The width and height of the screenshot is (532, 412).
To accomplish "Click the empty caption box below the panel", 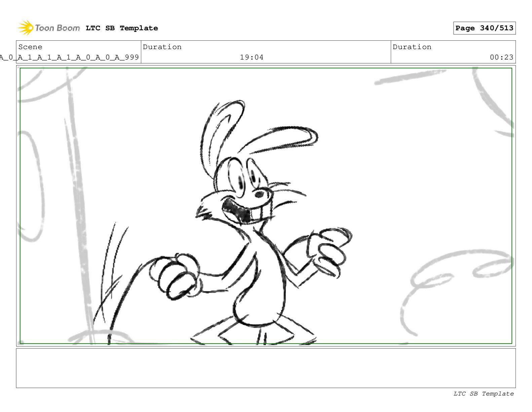I will point(266,368).
